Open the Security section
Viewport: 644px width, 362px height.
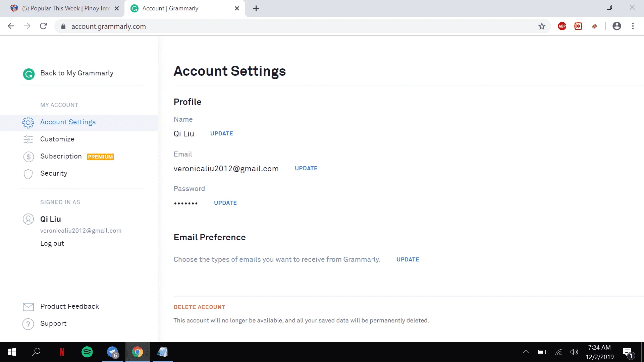[x=54, y=173]
